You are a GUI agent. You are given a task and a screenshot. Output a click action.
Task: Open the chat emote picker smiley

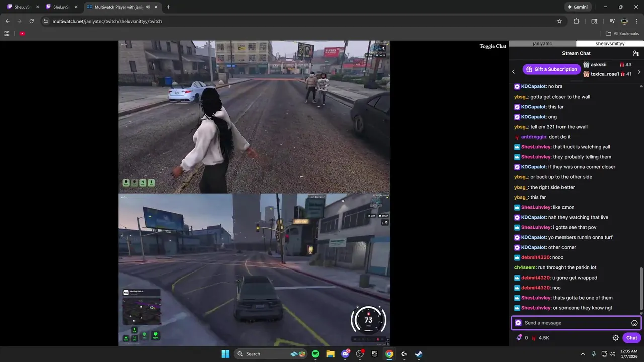coord(634,323)
